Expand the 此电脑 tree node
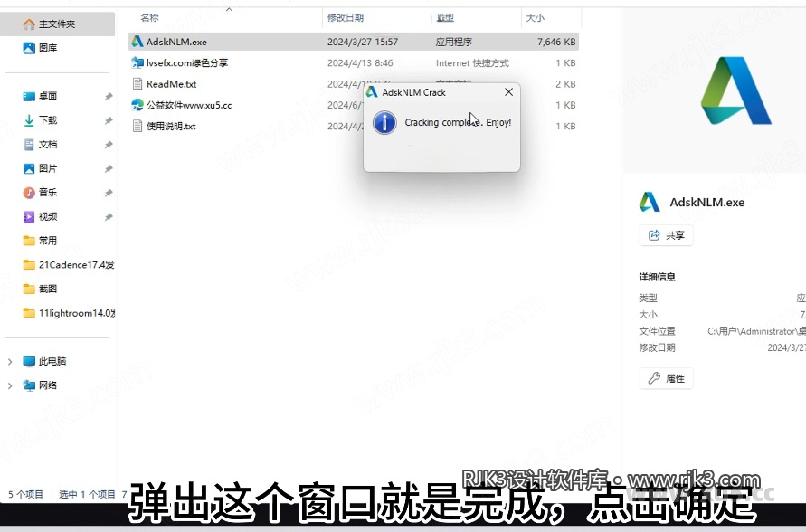806x532 pixels. [10, 362]
